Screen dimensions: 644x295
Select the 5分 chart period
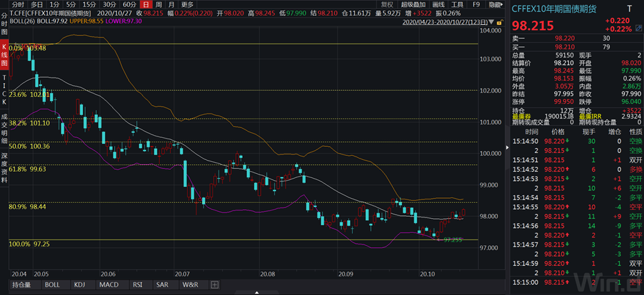(x=71, y=5)
